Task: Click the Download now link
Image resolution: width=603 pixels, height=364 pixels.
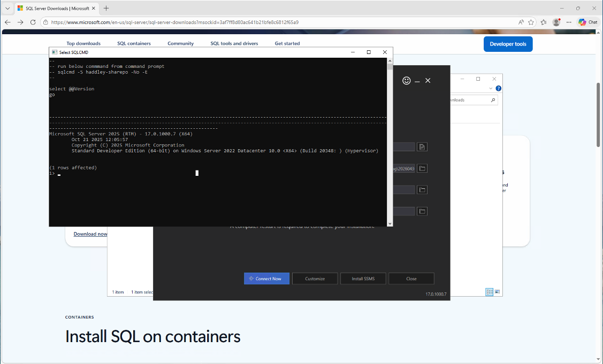Action: click(x=90, y=234)
